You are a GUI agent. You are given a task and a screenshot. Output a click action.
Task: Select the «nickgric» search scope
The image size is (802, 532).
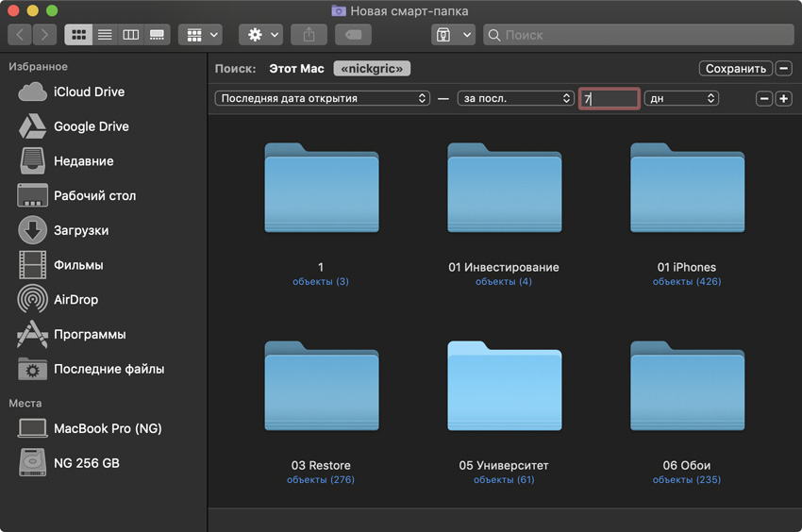[372, 69]
